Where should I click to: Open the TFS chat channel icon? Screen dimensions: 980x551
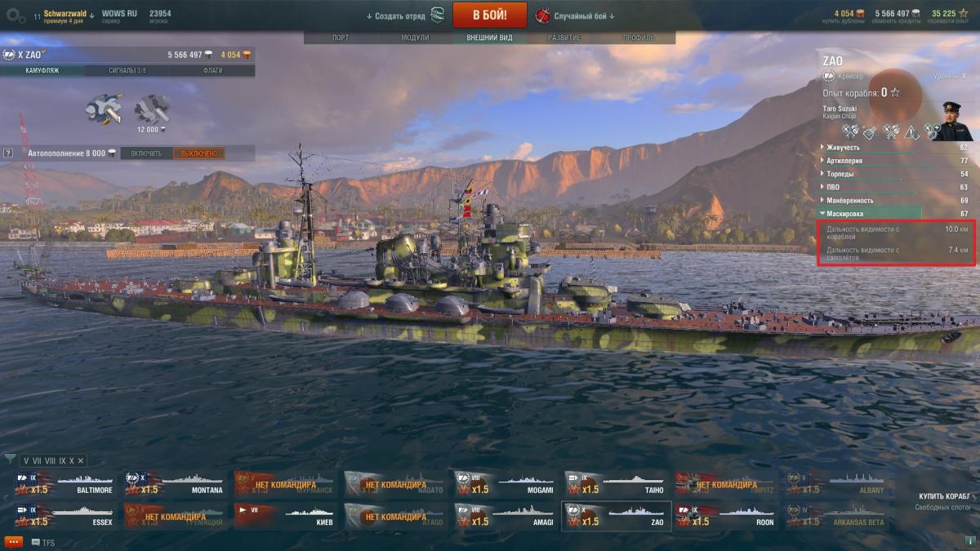click(36, 542)
